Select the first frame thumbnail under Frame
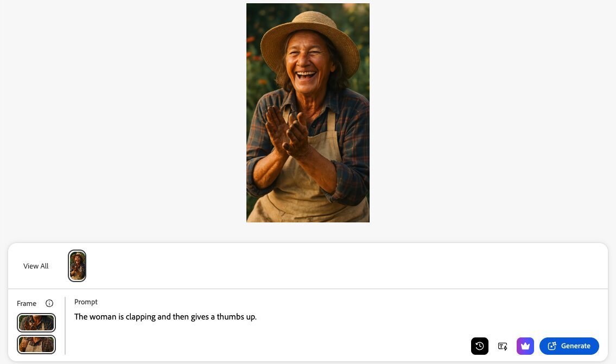This screenshot has width=616, height=364. coord(36,323)
